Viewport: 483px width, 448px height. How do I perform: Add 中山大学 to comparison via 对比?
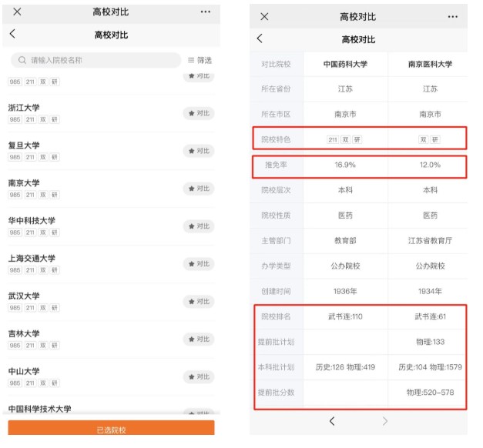click(199, 377)
